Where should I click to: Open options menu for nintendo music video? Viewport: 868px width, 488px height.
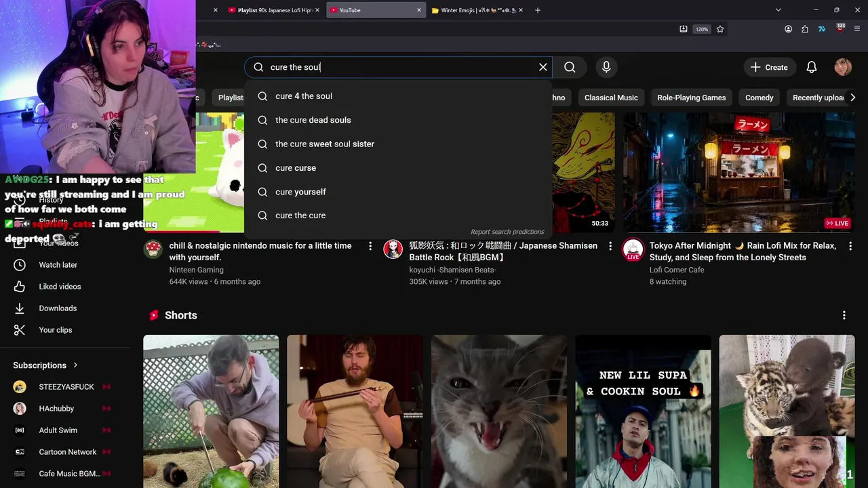coord(370,246)
